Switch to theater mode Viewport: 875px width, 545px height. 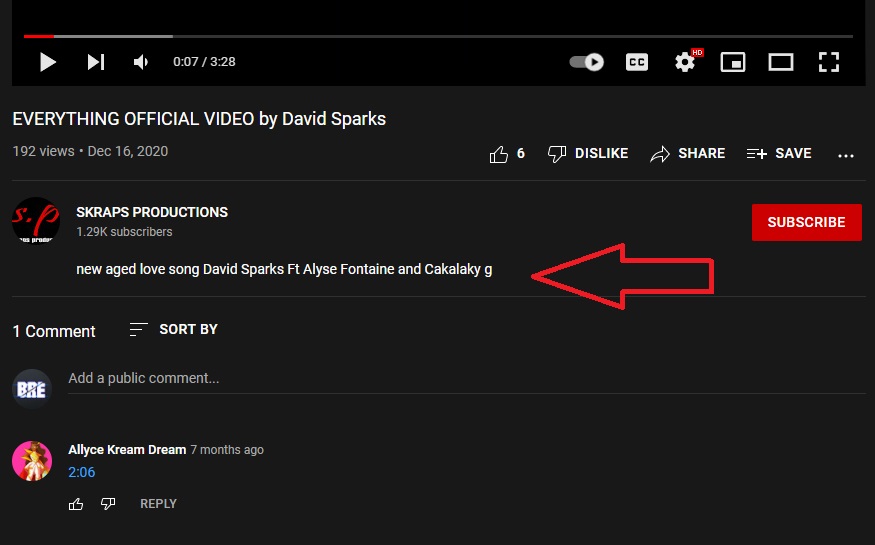click(x=781, y=62)
